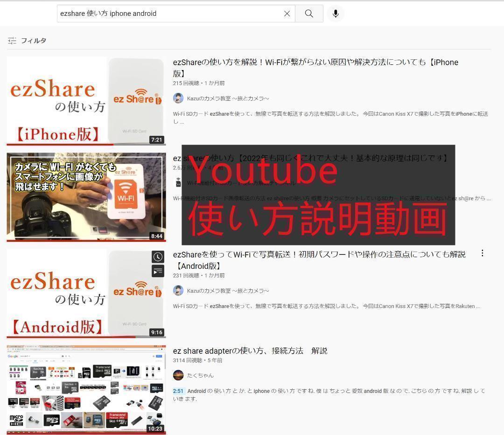This screenshot has width=504, height=435.
Task: Open three-dot menu for Android版 video
Action: click(x=482, y=253)
